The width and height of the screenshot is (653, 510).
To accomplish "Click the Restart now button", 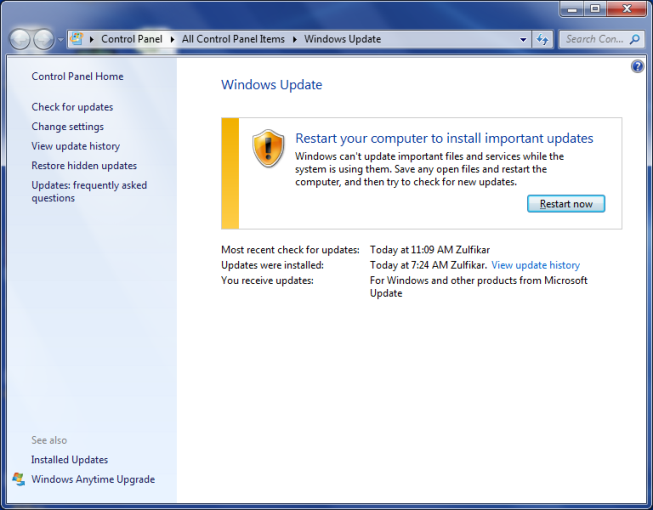I will (x=566, y=204).
